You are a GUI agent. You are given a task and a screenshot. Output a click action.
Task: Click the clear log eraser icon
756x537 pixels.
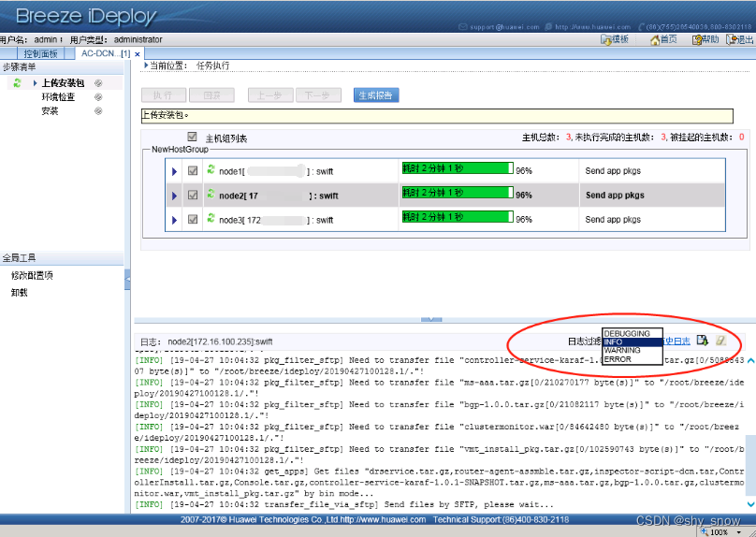click(720, 341)
